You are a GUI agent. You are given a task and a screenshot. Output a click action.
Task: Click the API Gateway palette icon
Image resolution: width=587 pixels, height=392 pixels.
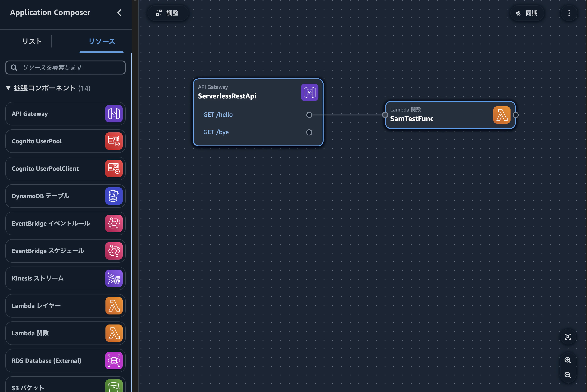point(114,114)
